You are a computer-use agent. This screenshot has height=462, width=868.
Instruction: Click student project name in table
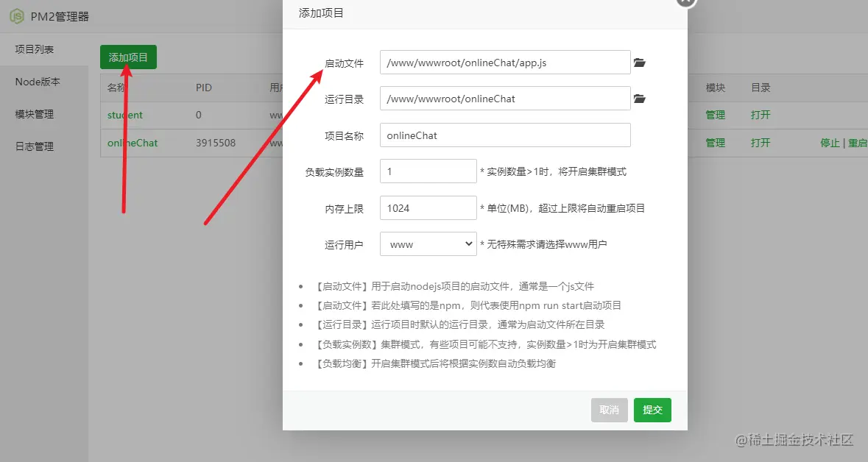coord(125,115)
